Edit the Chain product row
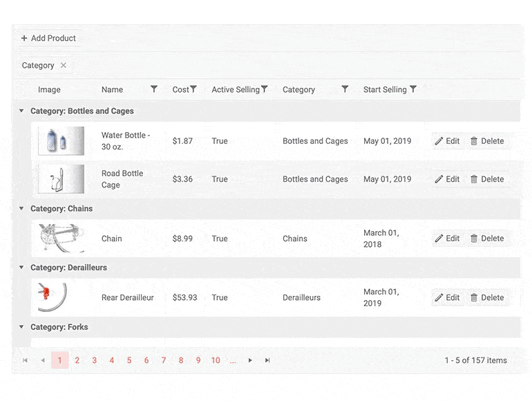Image resolution: width=532 pixels, height=401 pixels. 447,239
